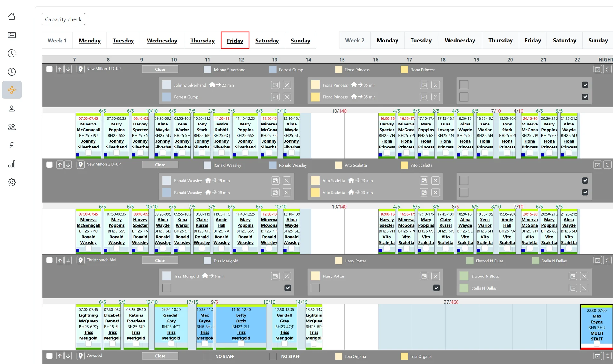Click Close on Christchurch AM row
The width and height of the screenshot is (613, 364).
click(x=160, y=261)
